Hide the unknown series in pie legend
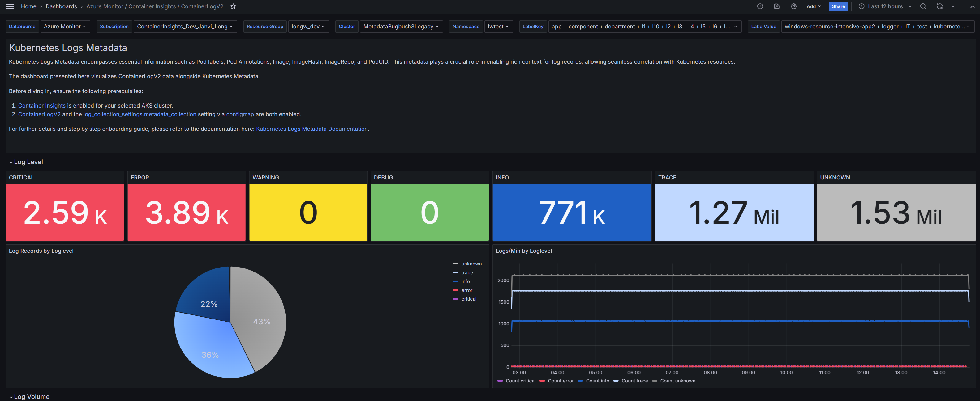The height and width of the screenshot is (401, 980). pos(472,264)
